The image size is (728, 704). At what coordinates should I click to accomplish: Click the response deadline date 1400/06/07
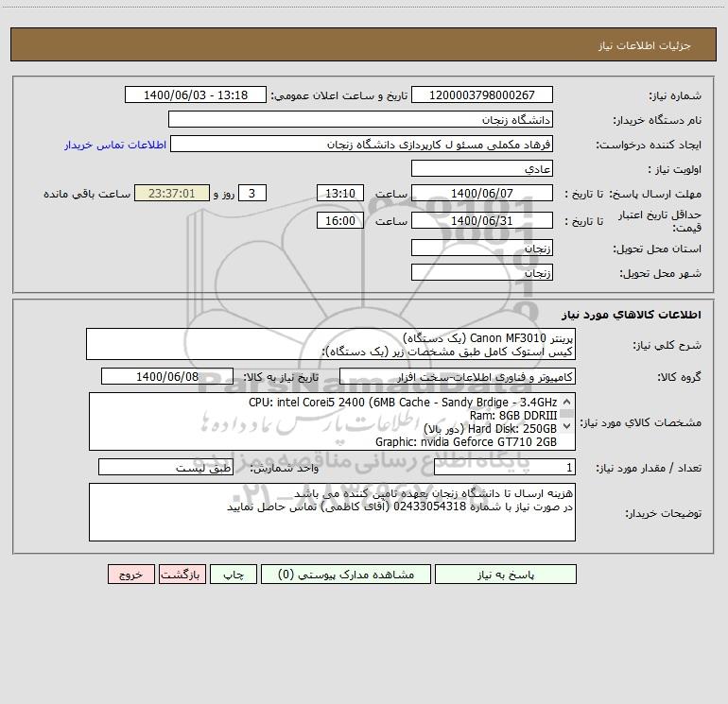point(482,193)
